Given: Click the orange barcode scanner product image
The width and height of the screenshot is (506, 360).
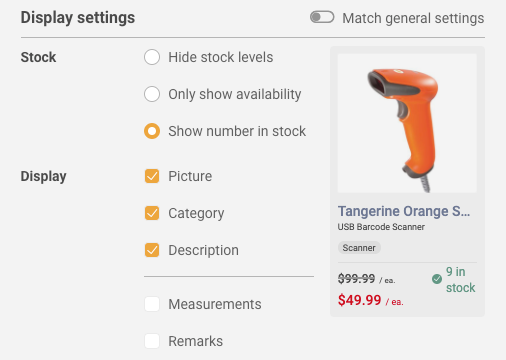Looking at the screenshot, I should point(407,123).
